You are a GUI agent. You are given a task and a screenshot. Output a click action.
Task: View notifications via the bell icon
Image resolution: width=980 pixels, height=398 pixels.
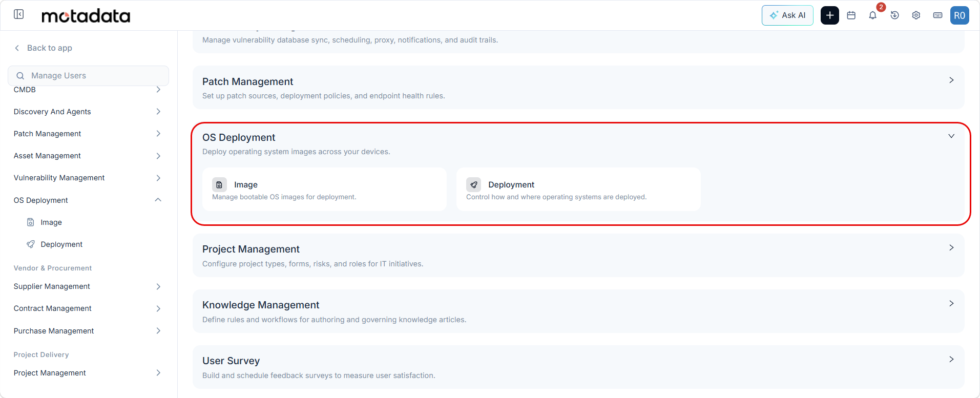click(x=873, y=15)
